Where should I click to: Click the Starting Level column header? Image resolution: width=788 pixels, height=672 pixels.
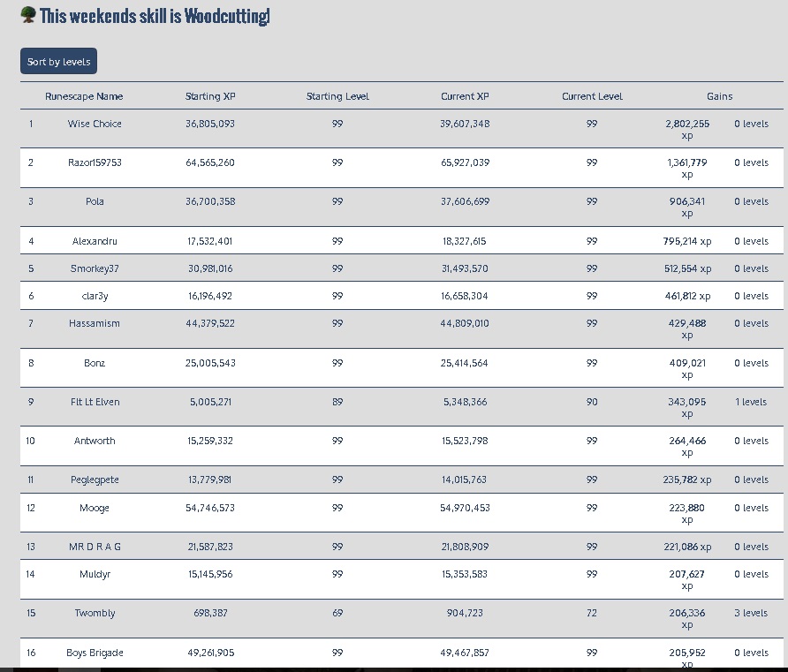click(337, 96)
